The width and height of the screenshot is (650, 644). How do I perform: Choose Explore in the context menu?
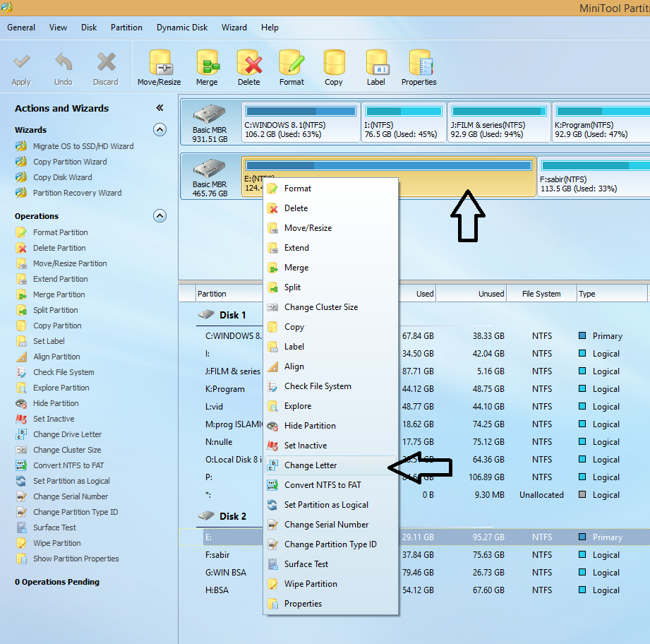331,406
